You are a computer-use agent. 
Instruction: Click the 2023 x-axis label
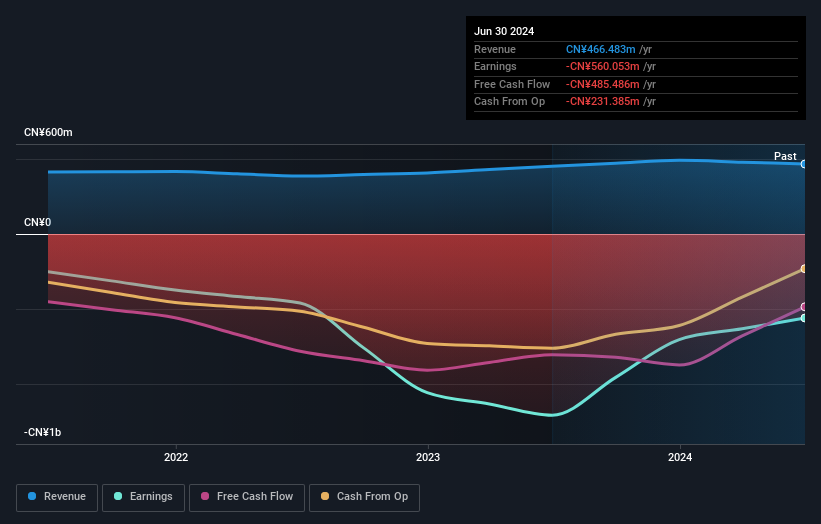(428, 458)
